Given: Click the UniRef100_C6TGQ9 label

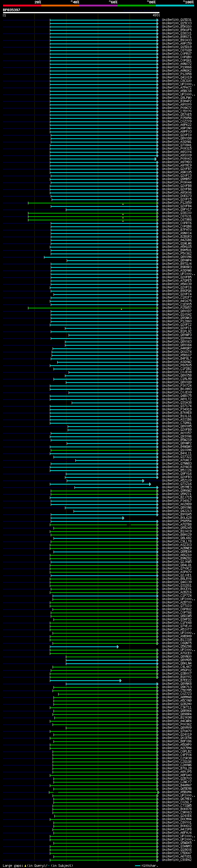Looking at the screenshot, I should coord(176,50).
